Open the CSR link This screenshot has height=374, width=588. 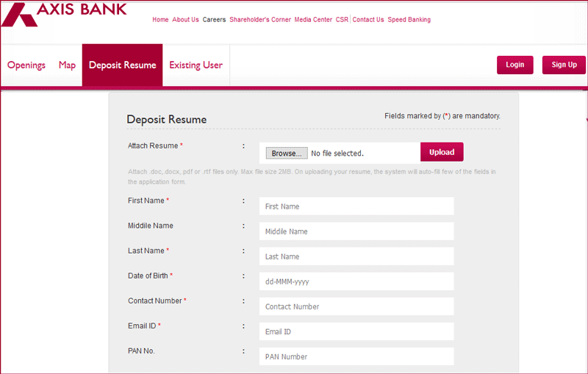click(342, 20)
